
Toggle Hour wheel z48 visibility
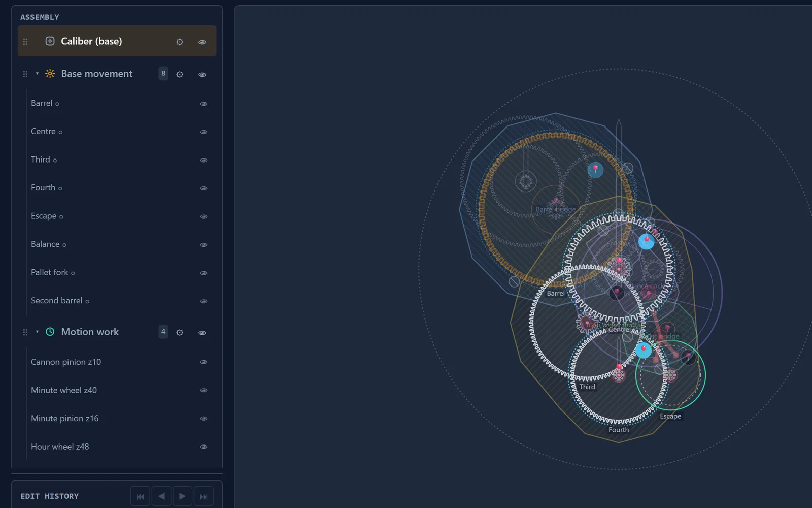(204, 447)
